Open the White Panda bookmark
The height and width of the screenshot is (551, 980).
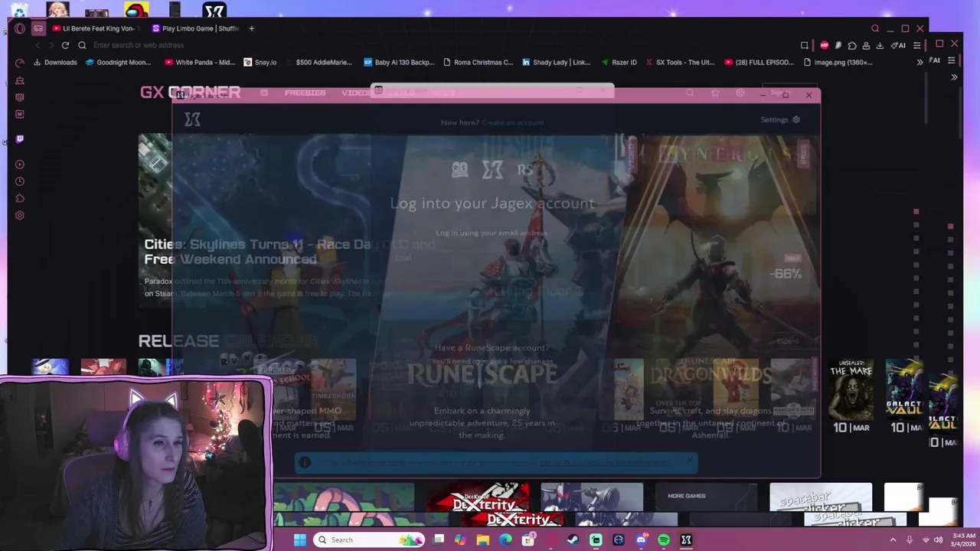(200, 62)
